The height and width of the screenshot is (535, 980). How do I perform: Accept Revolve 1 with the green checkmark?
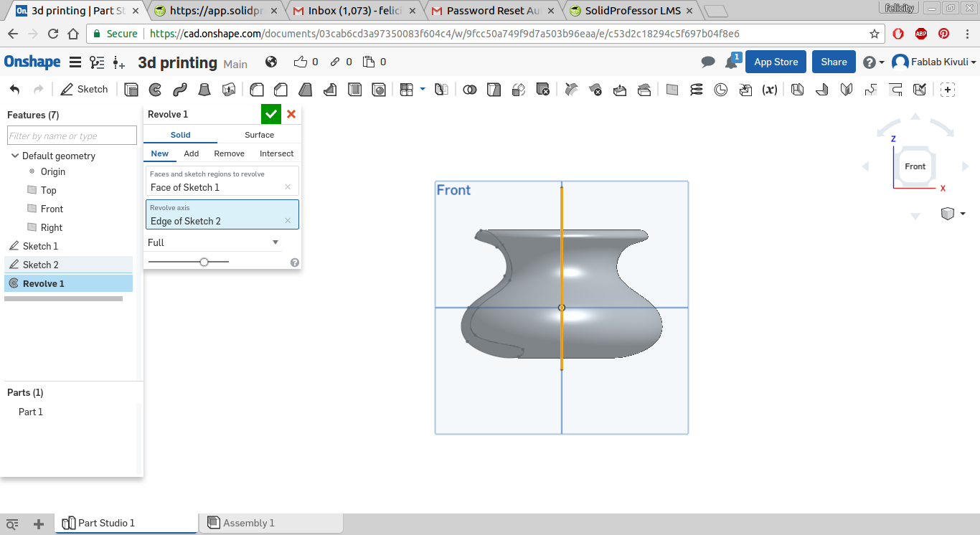[x=271, y=114]
